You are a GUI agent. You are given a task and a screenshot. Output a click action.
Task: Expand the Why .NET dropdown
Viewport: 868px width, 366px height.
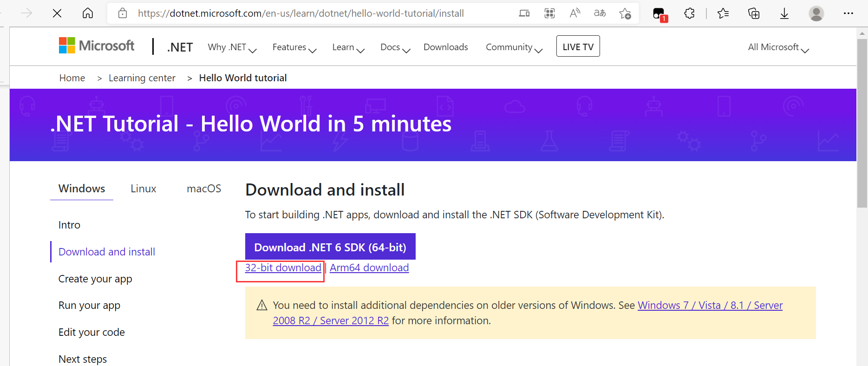[232, 47]
